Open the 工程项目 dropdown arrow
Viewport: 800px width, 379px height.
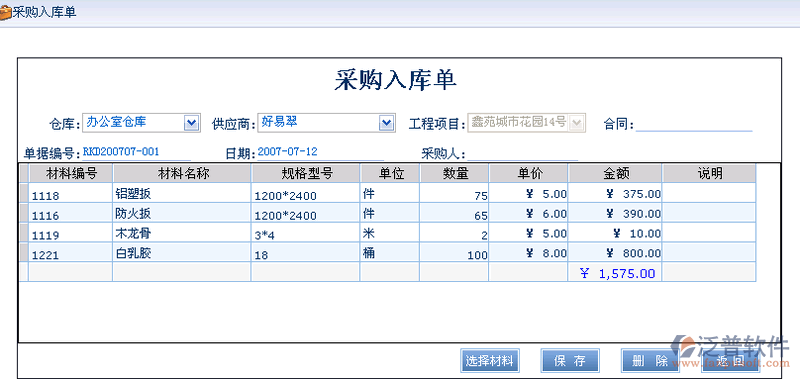pyautogui.click(x=577, y=122)
